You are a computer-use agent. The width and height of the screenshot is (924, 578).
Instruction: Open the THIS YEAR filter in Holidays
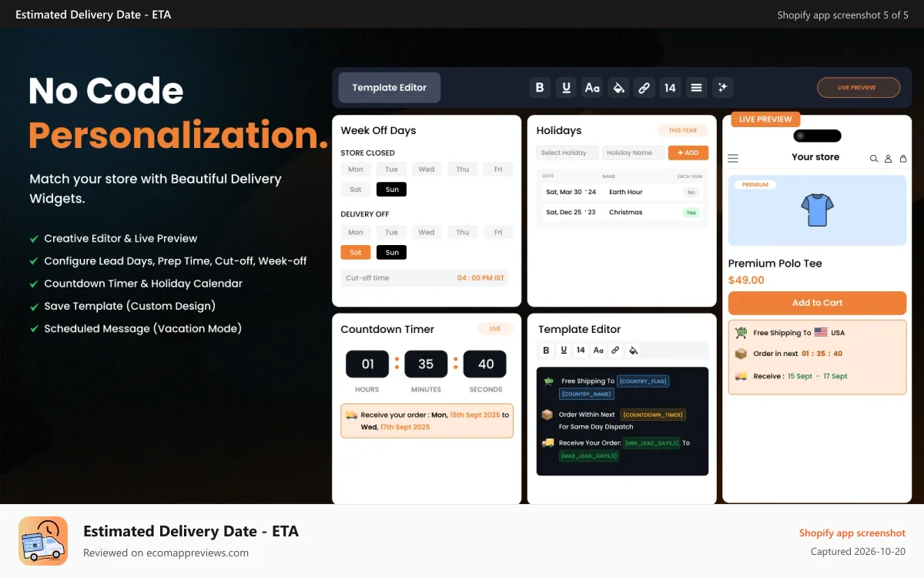[683, 131]
